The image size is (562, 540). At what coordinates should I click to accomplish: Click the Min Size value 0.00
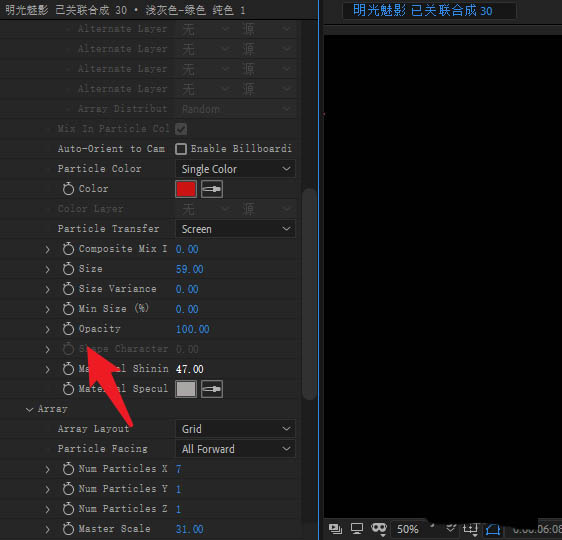[x=187, y=309]
